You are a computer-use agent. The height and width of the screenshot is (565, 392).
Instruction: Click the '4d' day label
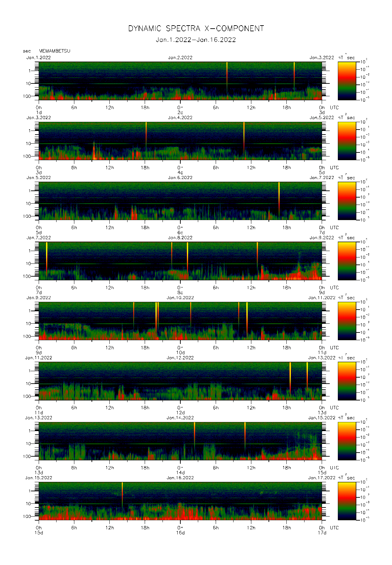(x=180, y=172)
